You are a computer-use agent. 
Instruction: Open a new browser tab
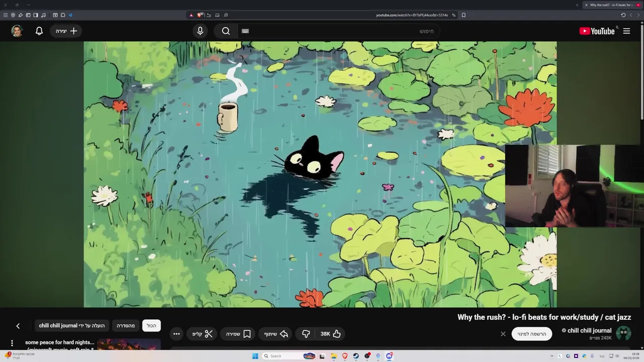(x=577, y=5)
